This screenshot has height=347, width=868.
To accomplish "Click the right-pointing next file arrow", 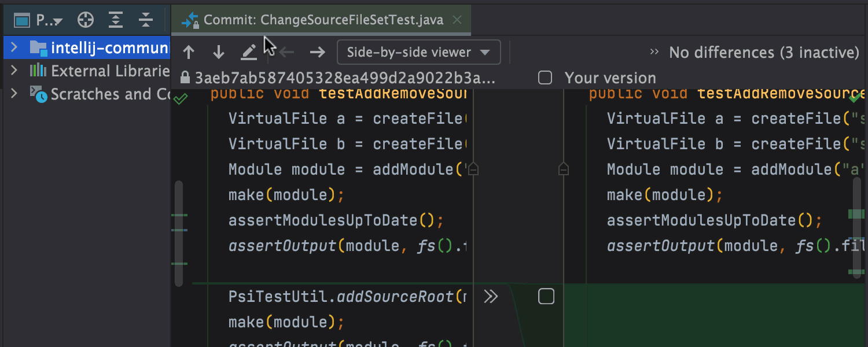I will pyautogui.click(x=317, y=53).
